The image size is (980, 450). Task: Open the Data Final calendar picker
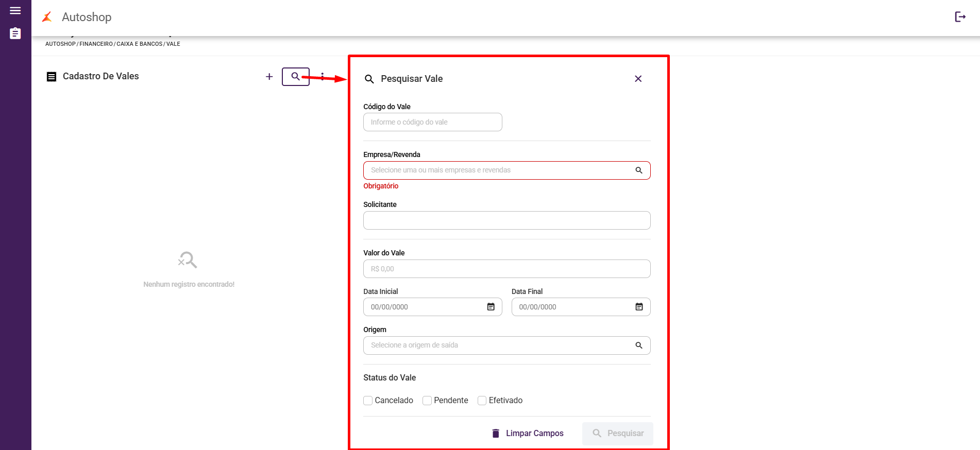tap(639, 307)
